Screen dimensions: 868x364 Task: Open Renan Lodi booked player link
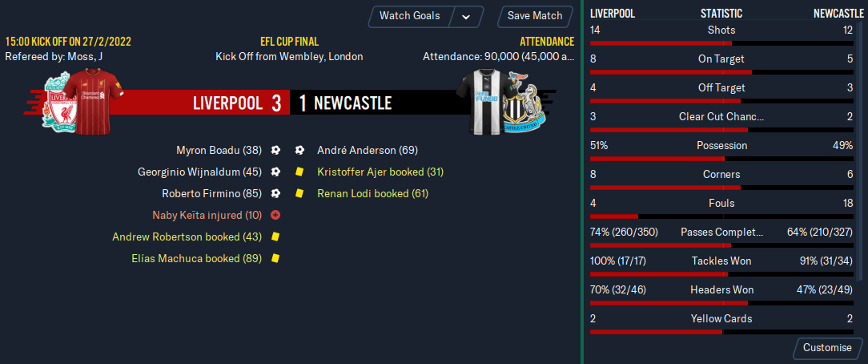(372, 193)
